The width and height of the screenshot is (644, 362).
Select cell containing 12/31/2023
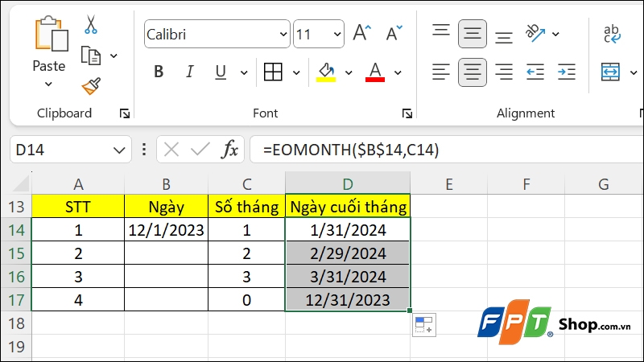(x=348, y=300)
